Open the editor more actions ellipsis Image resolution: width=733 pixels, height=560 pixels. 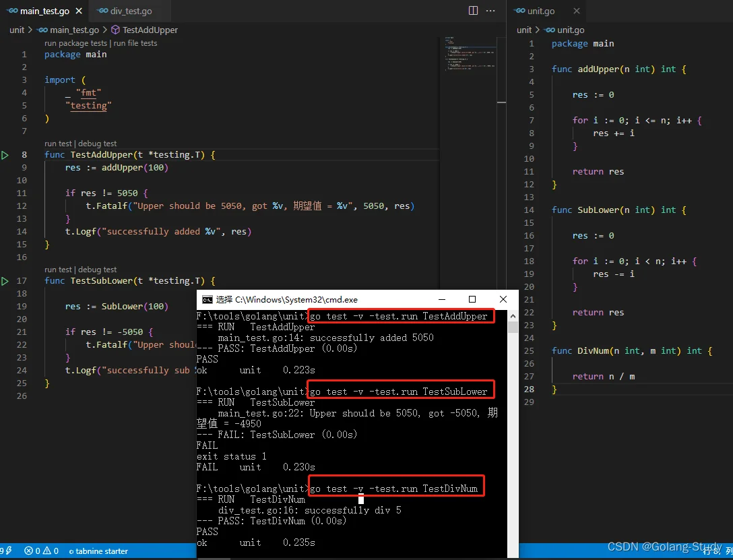490,11
